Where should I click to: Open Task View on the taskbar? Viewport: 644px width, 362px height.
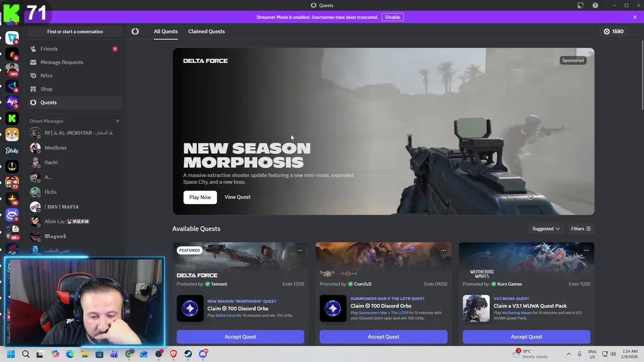(x=40, y=354)
